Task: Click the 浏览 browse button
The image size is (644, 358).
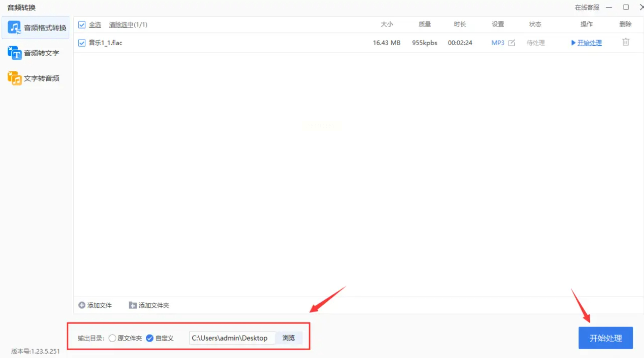Action: pyautogui.click(x=288, y=338)
